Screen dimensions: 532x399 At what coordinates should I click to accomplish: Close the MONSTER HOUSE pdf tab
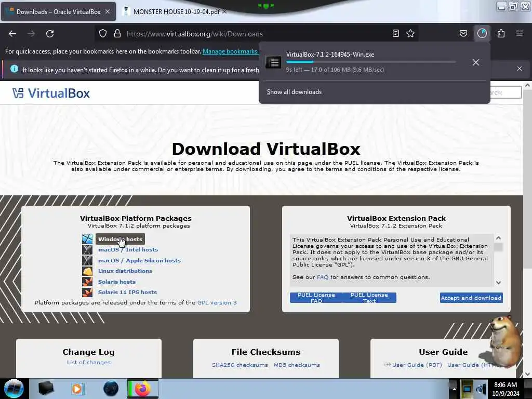tap(224, 11)
